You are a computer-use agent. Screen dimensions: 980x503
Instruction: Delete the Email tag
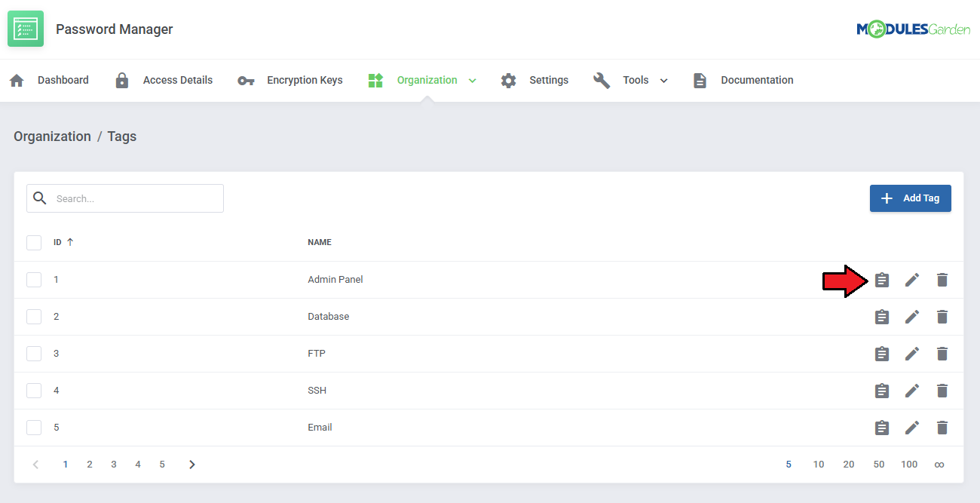pos(942,428)
